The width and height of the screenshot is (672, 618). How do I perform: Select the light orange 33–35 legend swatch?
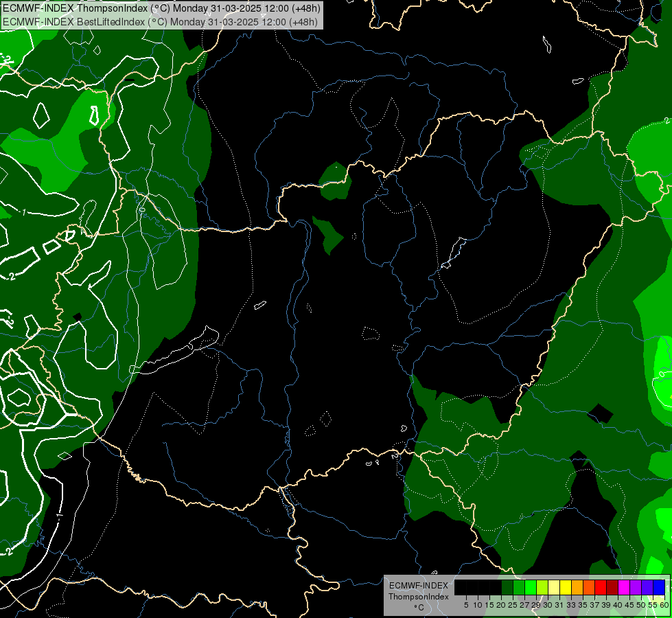coord(577,587)
